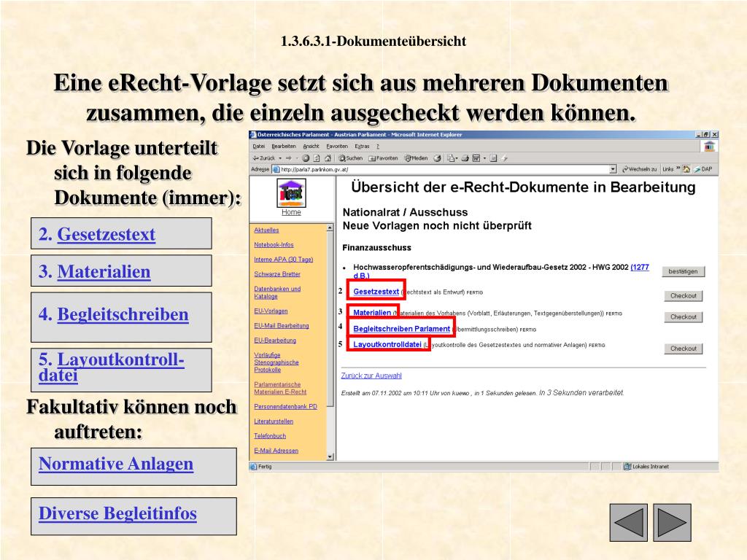Open Telefonbuch sidebar link
This screenshot has height=560, width=747.
[x=270, y=436]
